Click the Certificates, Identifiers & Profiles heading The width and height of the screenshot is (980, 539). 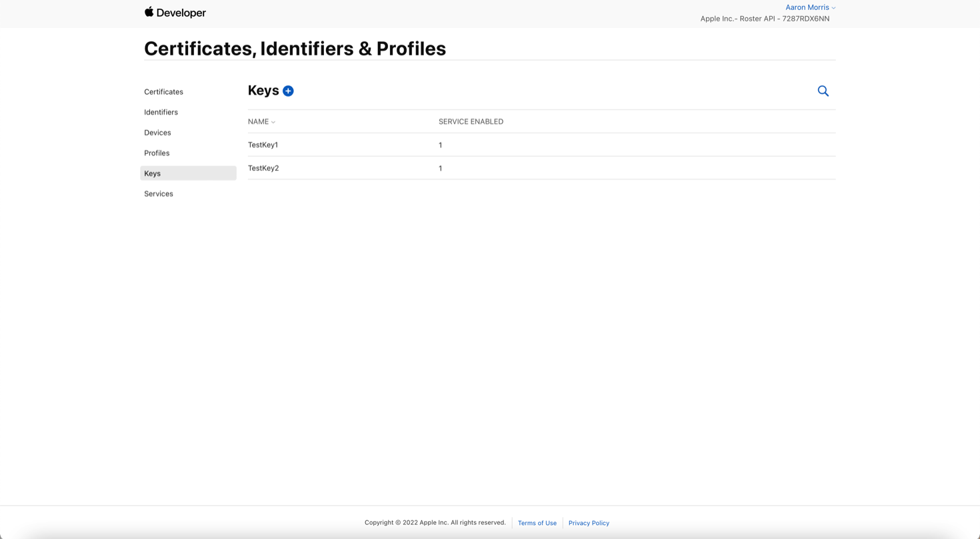pyautogui.click(x=295, y=49)
